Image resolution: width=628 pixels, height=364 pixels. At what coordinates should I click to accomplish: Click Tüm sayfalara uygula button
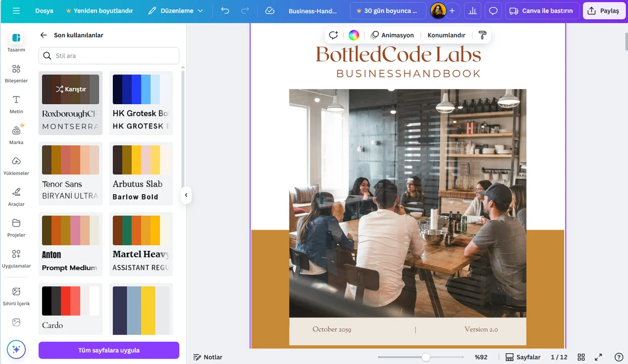coord(109,350)
